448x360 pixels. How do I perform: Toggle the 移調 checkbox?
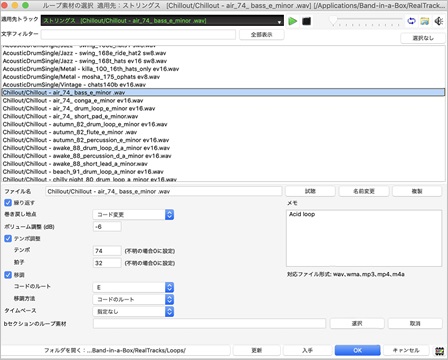[x=8, y=275]
